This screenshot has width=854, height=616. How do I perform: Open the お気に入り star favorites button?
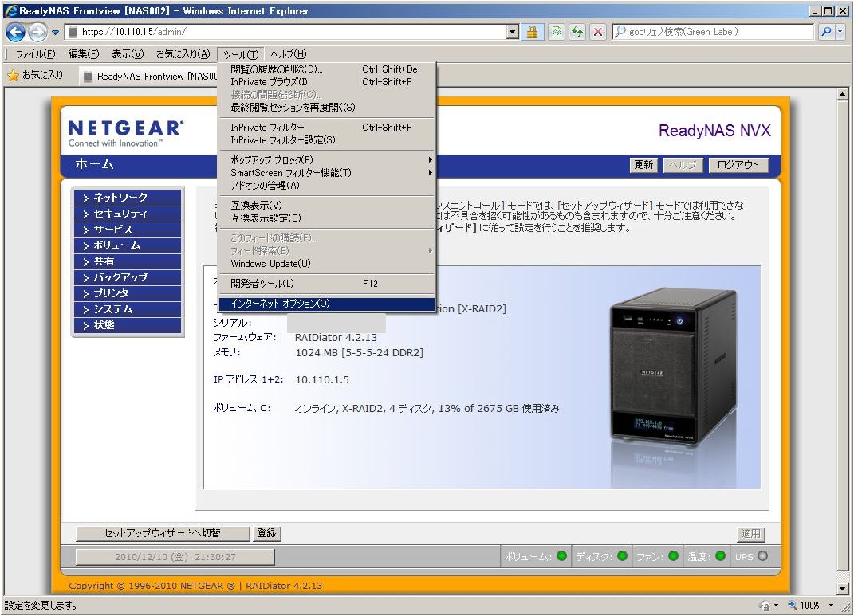tap(36, 75)
